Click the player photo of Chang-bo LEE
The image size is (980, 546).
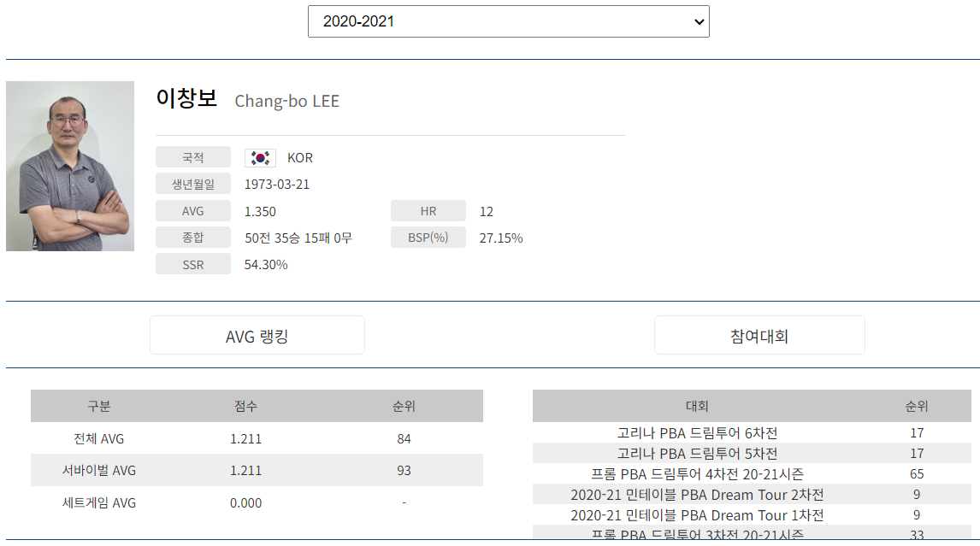[70, 167]
